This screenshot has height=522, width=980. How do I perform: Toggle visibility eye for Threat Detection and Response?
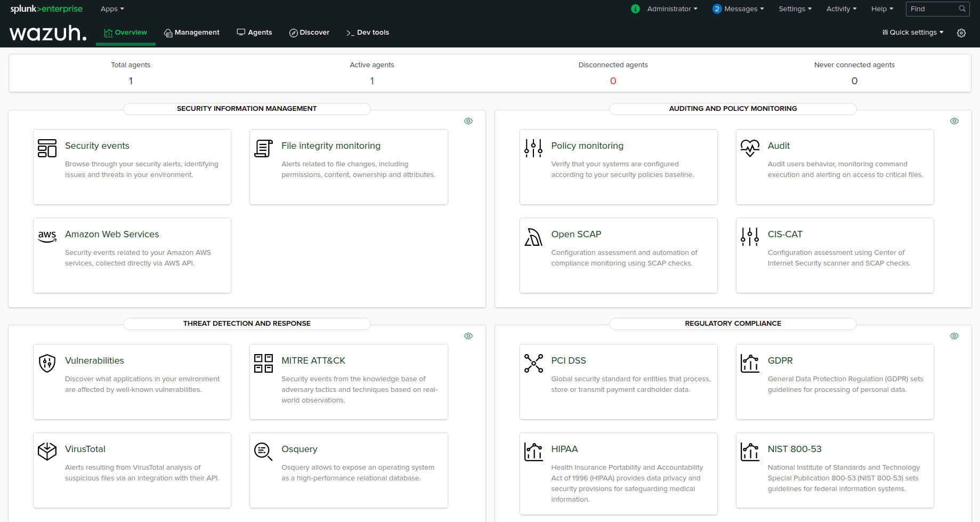pos(468,336)
